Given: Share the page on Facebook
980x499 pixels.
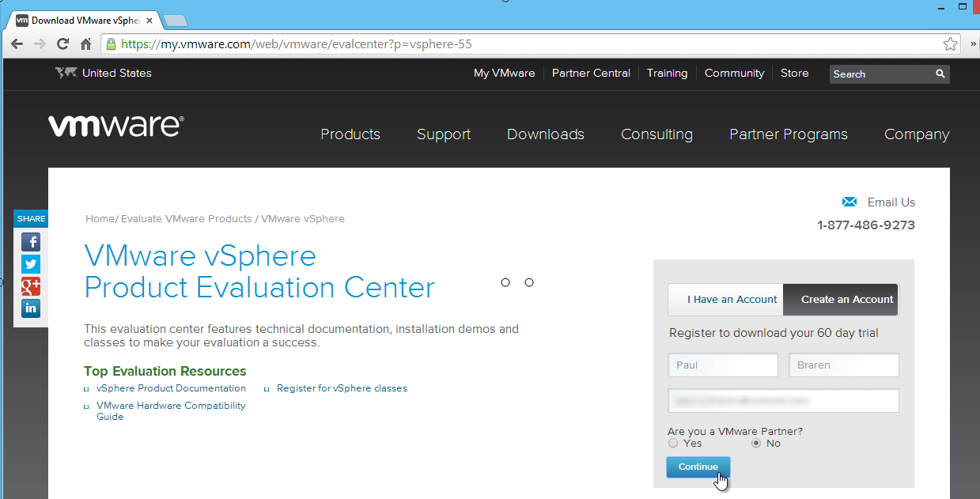Looking at the screenshot, I should click(x=31, y=242).
